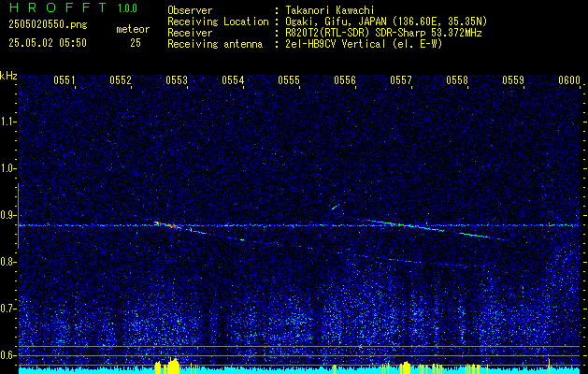Click the Observer name Takanori Kawachi
The width and height of the screenshot is (588, 374).
(x=329, y=10)
